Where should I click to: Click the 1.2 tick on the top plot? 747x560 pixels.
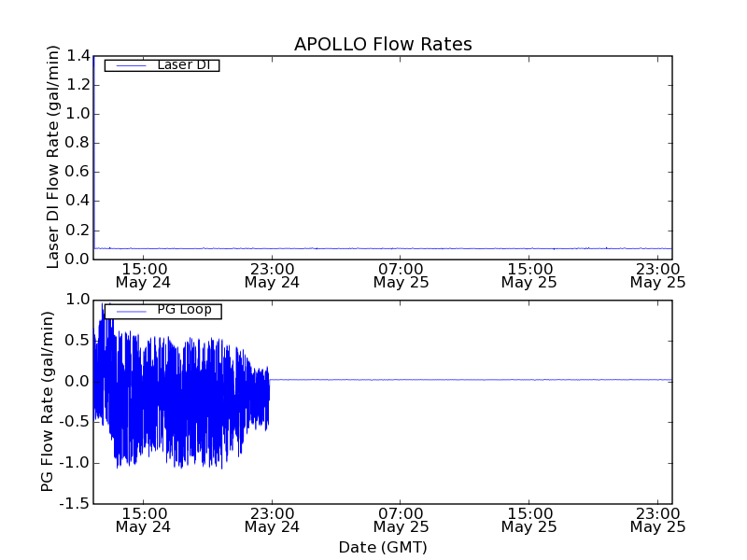click(78, 85)
